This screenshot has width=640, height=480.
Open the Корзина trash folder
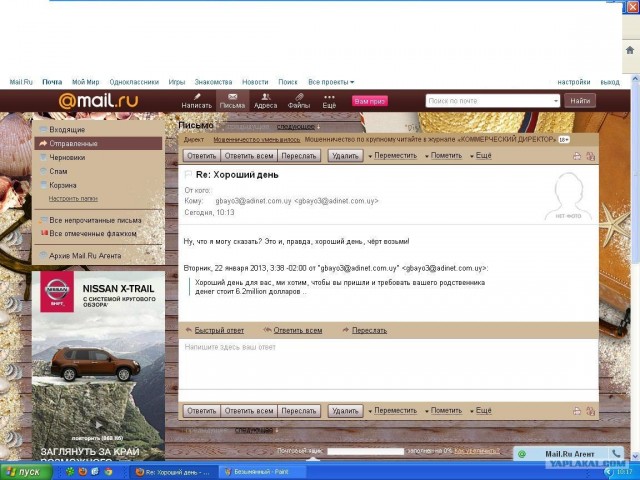(x=62, y=185)
